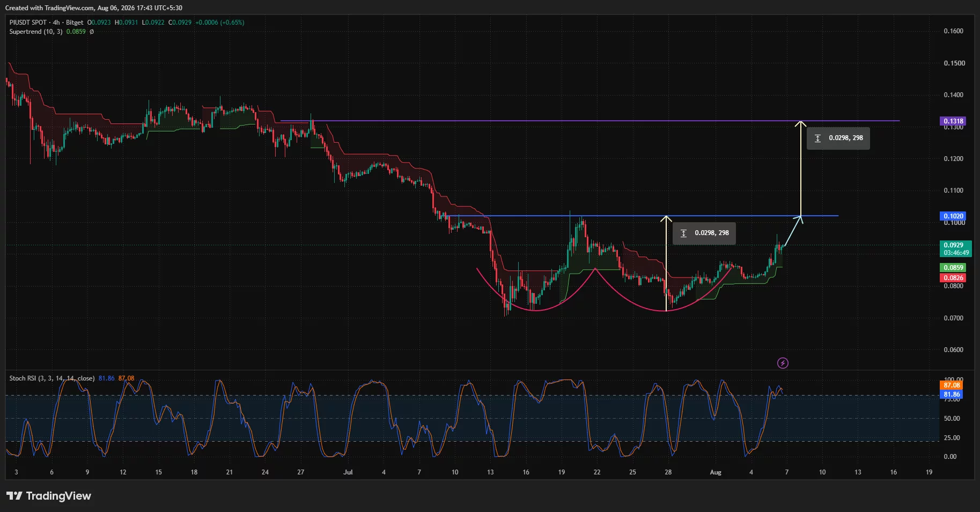This screenshot has width=980, height=512.
Task: Click the Aug label on the time axis
Action: (716, 472)
